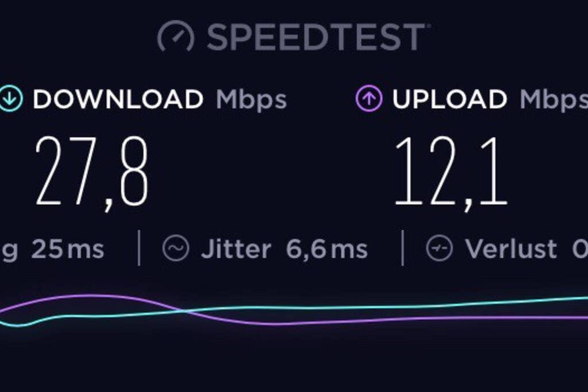Click the Jitter wave icon
Viewport: 588px width, 392px height.
coord(176,248)
